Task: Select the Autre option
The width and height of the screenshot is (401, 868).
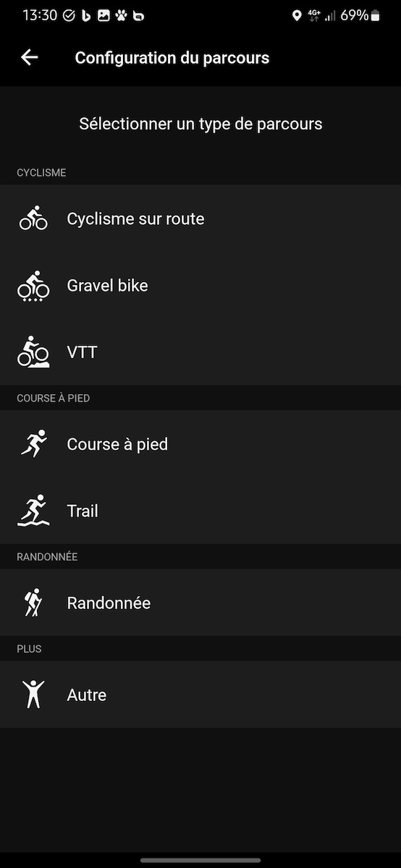Action: (x=200, y=694)
